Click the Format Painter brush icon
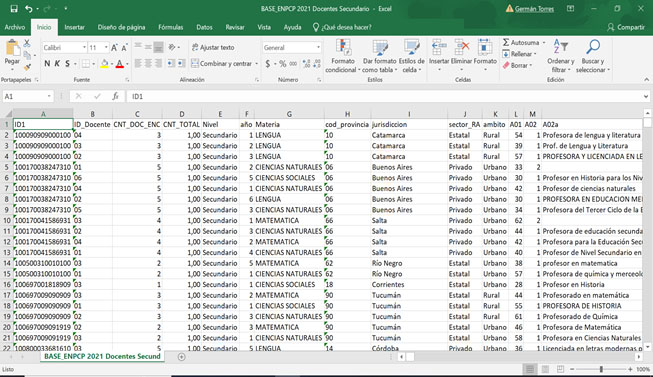Screen dimensions: 653x377 [27, 67]
